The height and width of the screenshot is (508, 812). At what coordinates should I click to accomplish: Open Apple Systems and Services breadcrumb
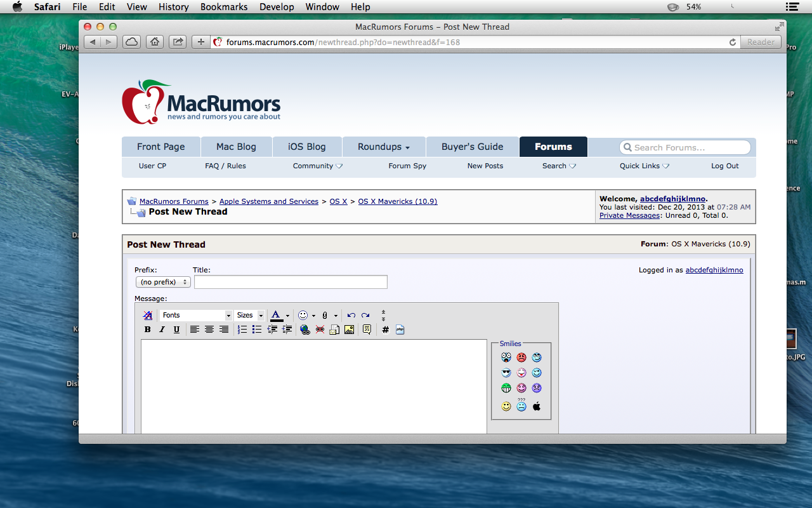(269, 201)
